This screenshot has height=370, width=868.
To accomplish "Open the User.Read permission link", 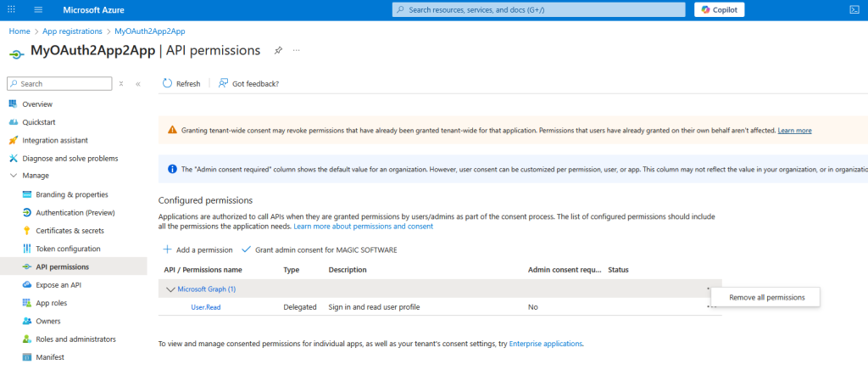I will [205, 307].
